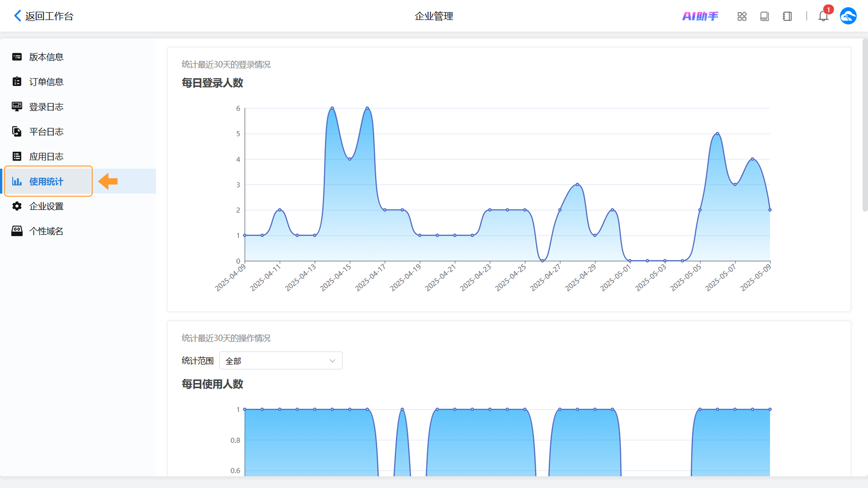
Task: Click the 每日使用人数 chart title
Action: (x=212, y=384)
